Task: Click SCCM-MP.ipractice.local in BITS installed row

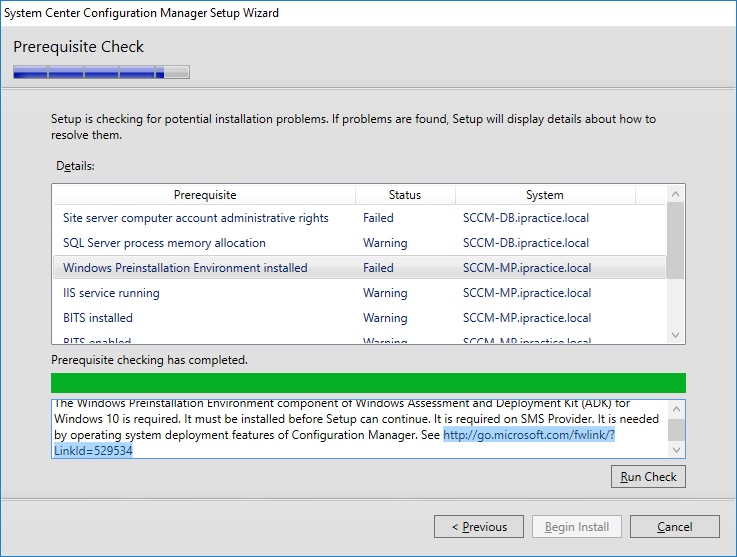Action: click(x=527, y=318)
